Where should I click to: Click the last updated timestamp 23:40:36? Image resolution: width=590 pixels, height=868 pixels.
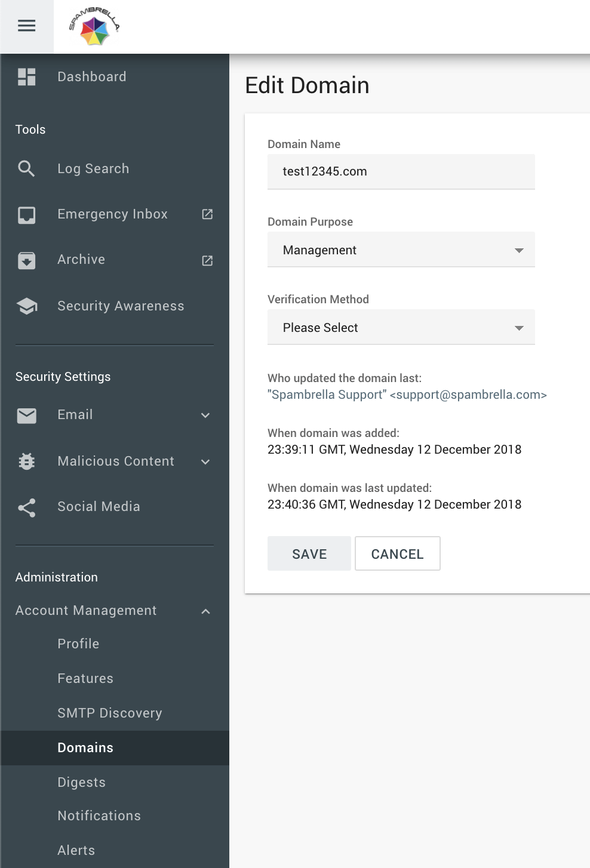[x=394, y=504]
